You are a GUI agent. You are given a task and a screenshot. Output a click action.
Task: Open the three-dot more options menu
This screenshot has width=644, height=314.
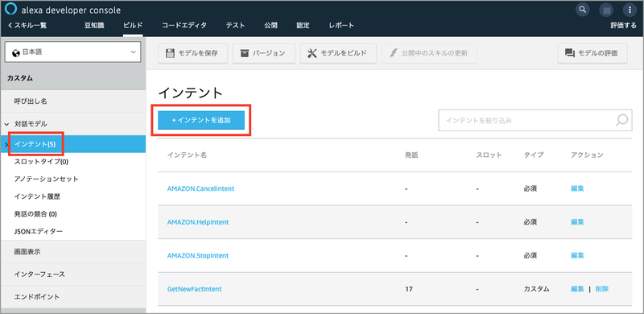pyautogui.click(x=630, y=10)
